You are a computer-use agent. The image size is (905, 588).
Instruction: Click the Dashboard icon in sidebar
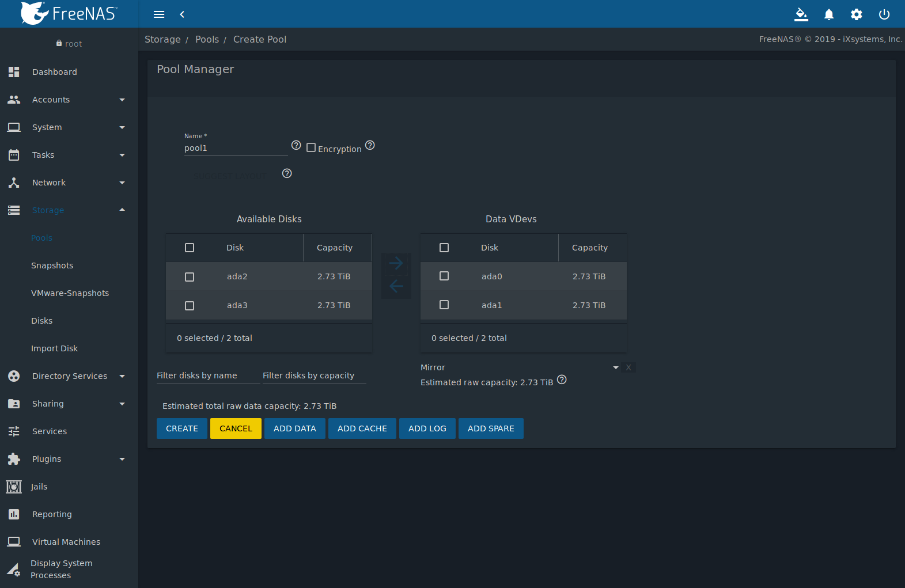(x=14, y=72)
